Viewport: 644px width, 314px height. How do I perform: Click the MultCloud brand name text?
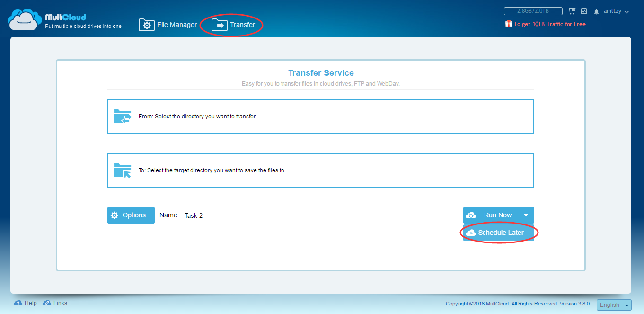click(65, 17)
